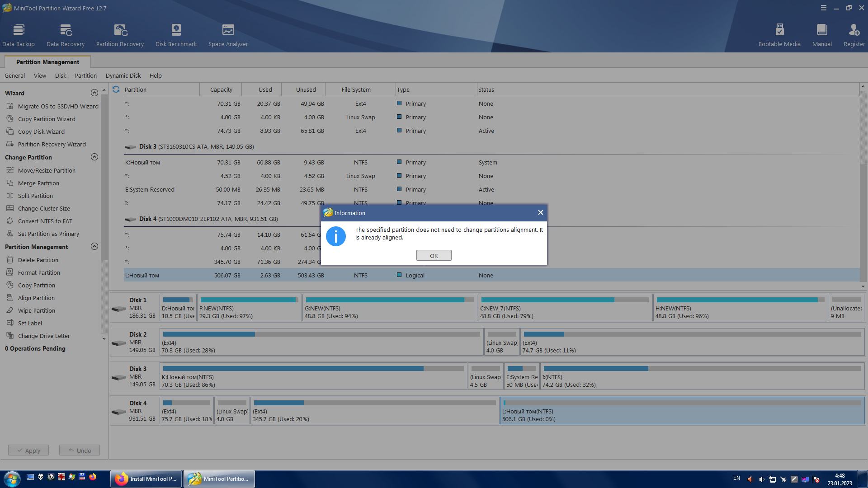868x488 pixels.
Task: Open the Manual
Action: point(822,35)
